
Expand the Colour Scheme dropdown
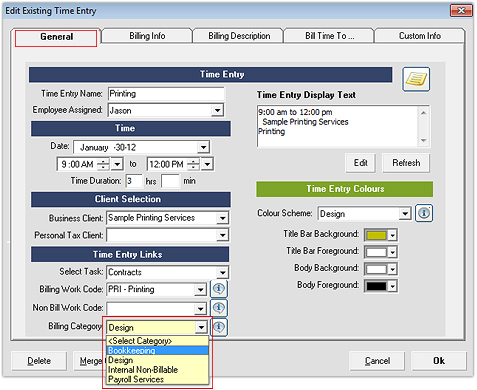(405, 213)
